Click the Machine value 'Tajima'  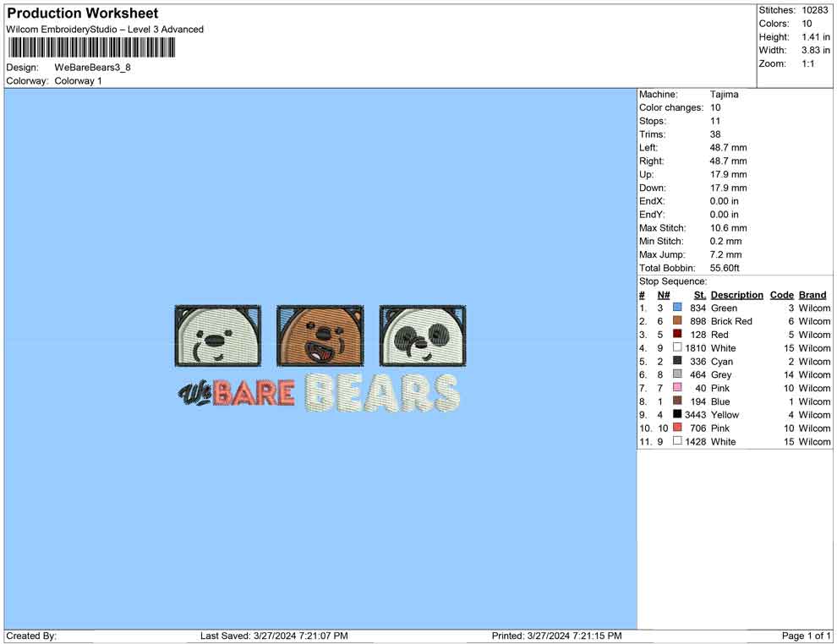(724, 94)
